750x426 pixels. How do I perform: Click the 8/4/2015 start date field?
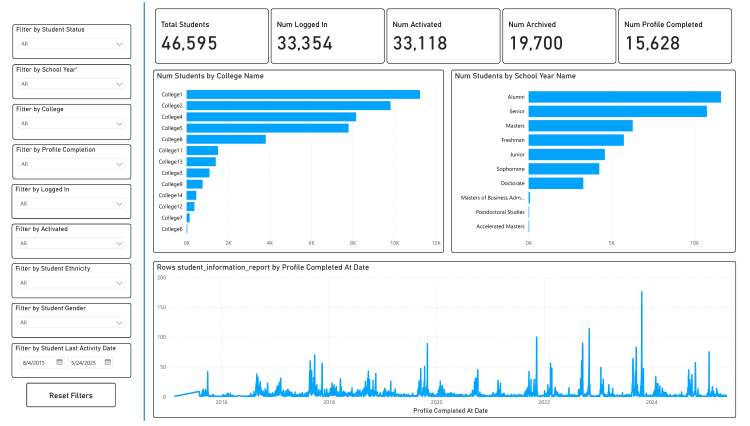[35, 361]
